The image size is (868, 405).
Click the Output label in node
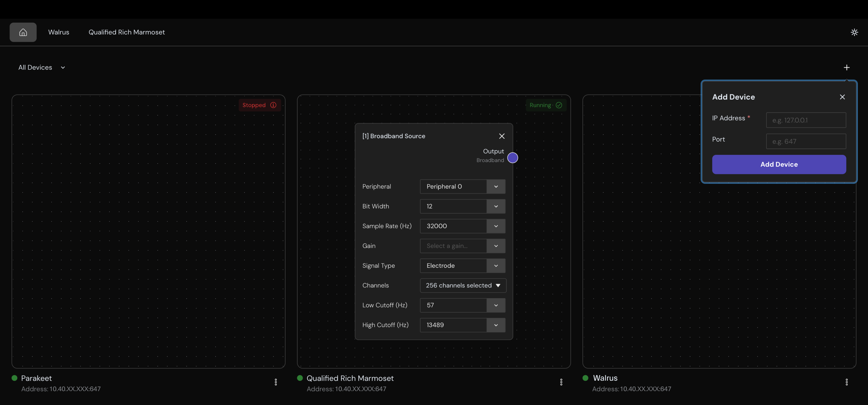coord(493,151)
